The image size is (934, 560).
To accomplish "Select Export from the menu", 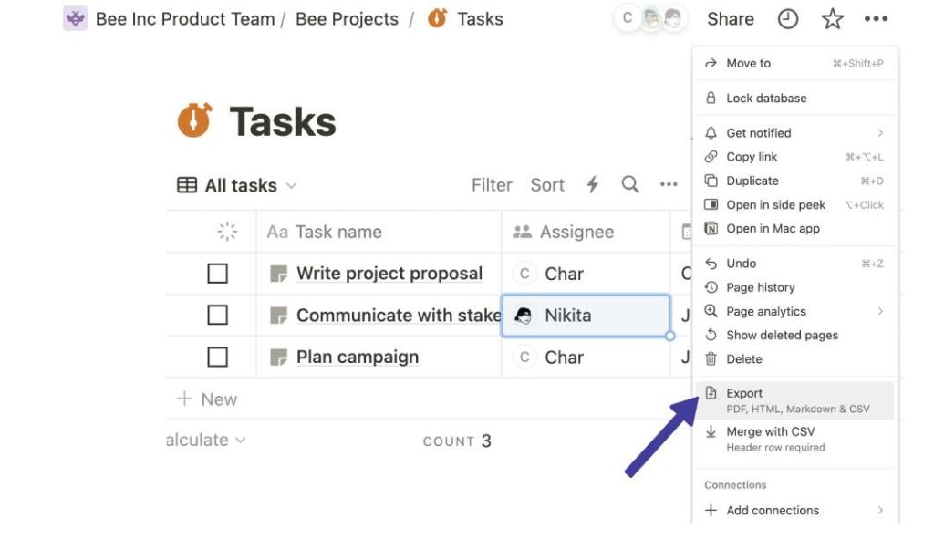I will [744, 393].
